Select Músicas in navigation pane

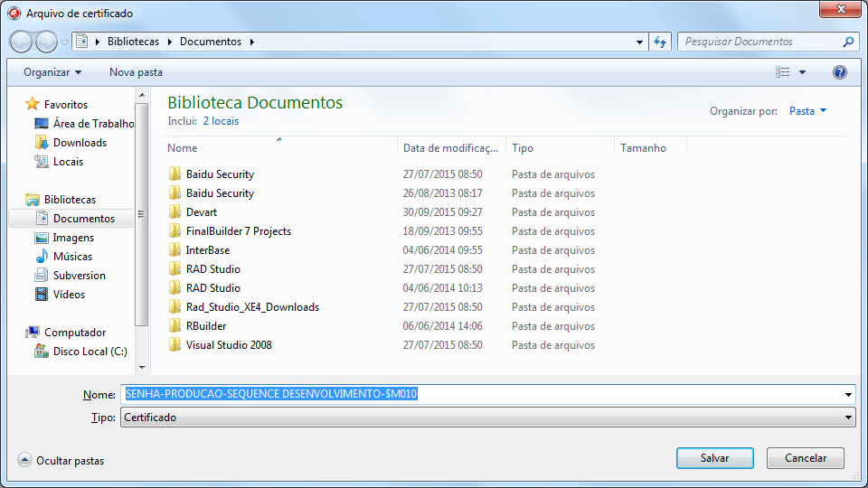tap(72, 257)
